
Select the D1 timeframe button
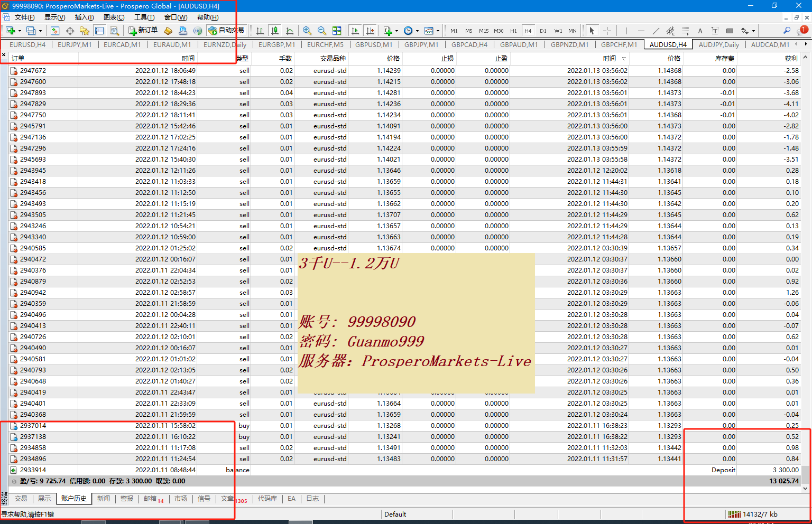click(543, 31)
